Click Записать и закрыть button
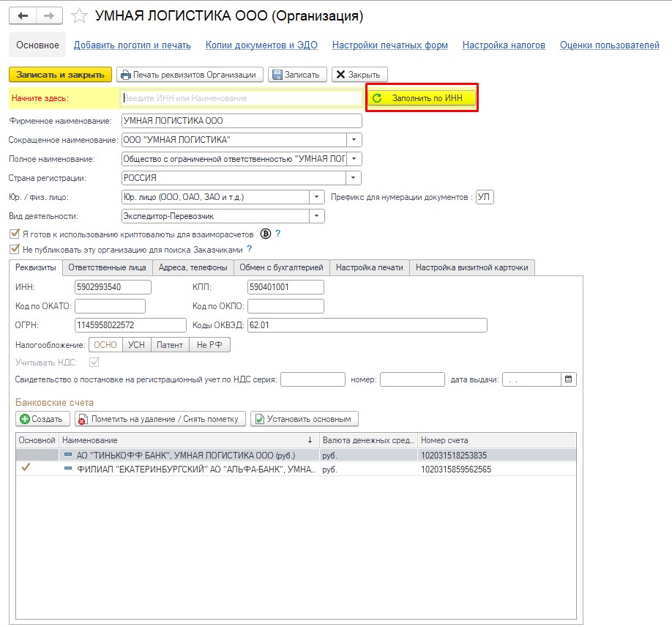This screenshot has height=627, width=672. (60, 75)
